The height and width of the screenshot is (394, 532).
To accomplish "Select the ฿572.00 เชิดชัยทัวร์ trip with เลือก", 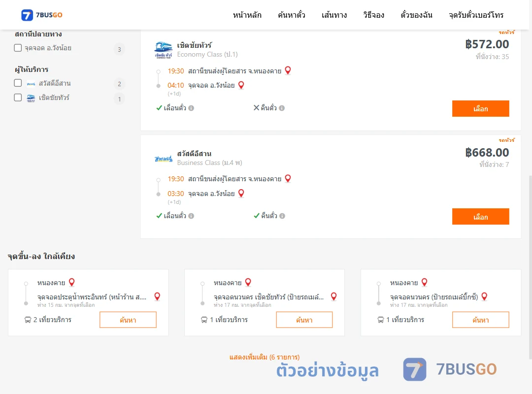I will pyautogui.click(x=480, y=108).
